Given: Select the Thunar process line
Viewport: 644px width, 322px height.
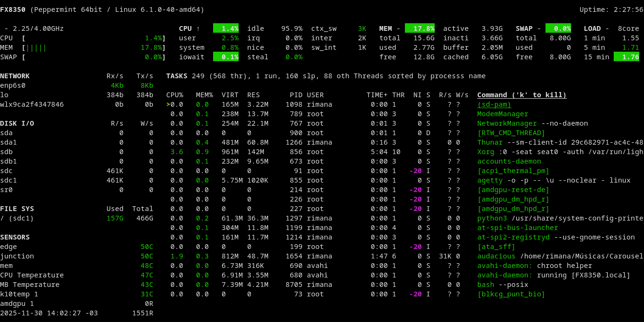Looking at the screenshot, I should click(490, 142).
